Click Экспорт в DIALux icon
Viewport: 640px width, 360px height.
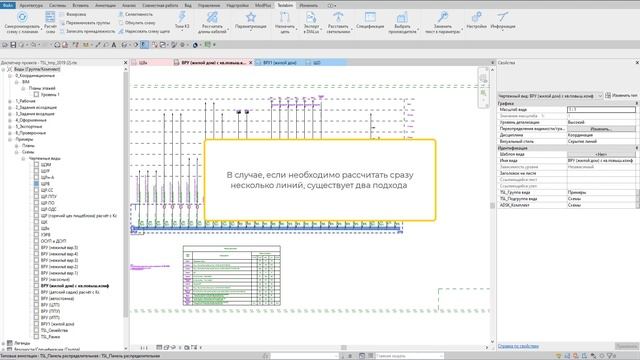[311, 17]
